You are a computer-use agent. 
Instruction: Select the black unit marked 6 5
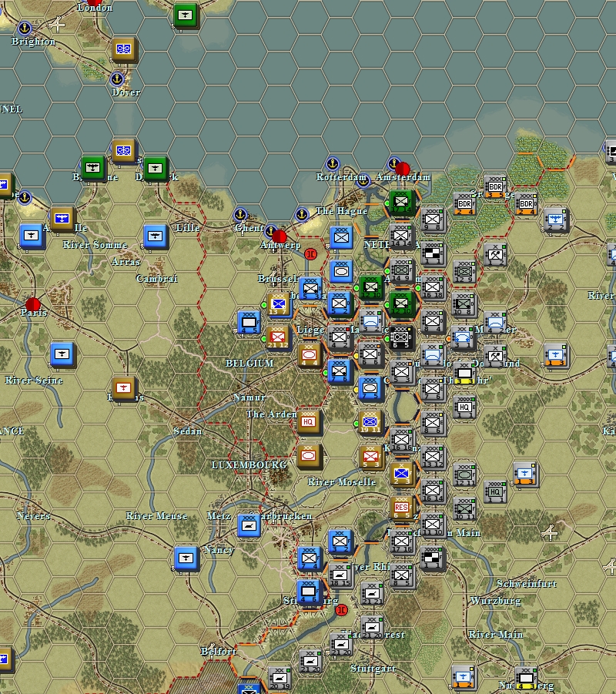[401, 337]
